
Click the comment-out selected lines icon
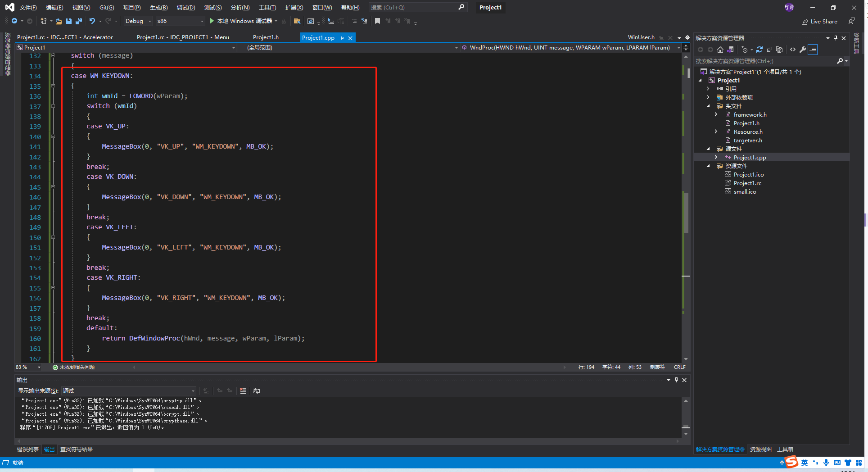tap(354, 21)
